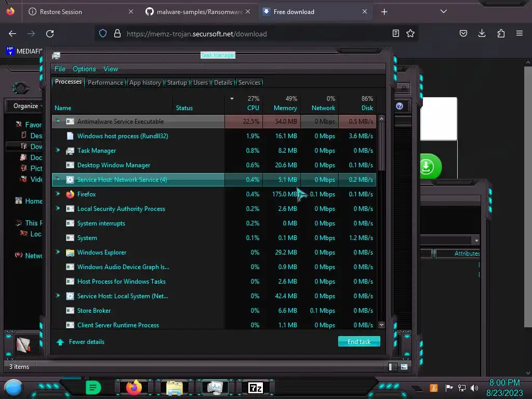Image resolution: width=532 pixels, height=399 pixels.
Task: Open a new tab with the plus button
Action: [x=384, y=12]
